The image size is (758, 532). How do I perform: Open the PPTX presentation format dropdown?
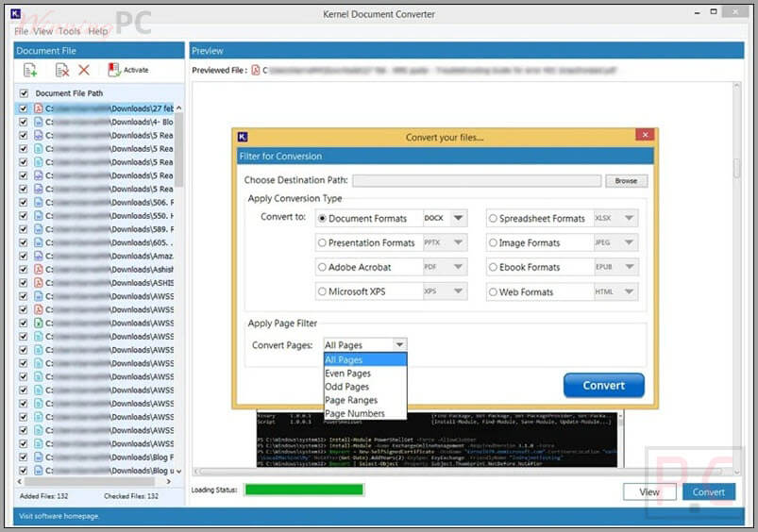(458, 242)
